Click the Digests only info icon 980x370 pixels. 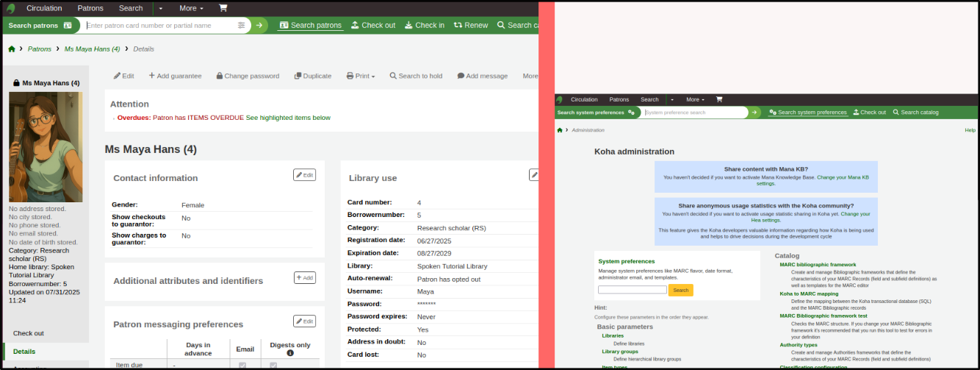click(x=290, y=353)
